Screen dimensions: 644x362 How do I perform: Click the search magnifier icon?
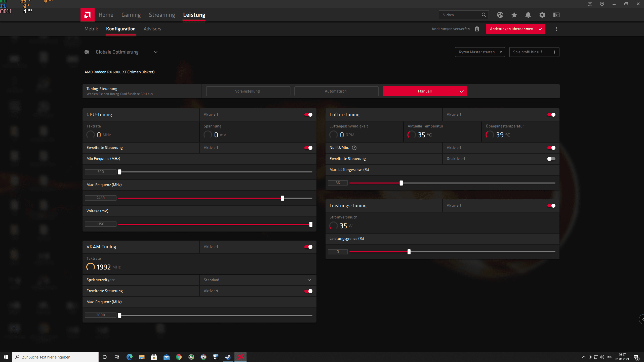[x=484, y=15]
